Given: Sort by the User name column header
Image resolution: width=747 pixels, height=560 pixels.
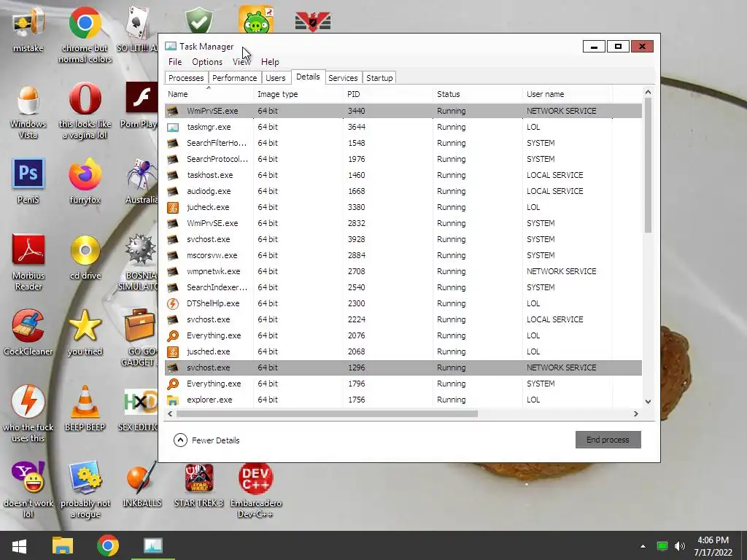Looking at the screenshot, I should click(x=568, y=94).
